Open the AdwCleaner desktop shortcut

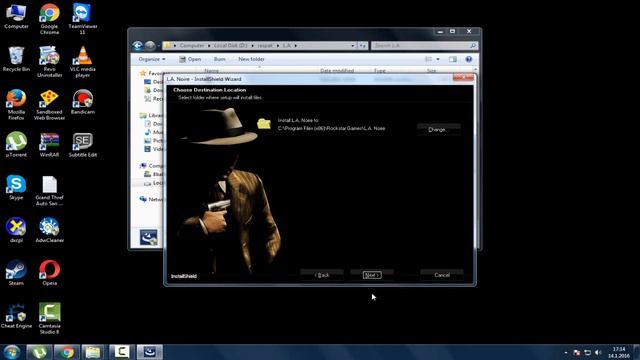[x=49, y=230]
